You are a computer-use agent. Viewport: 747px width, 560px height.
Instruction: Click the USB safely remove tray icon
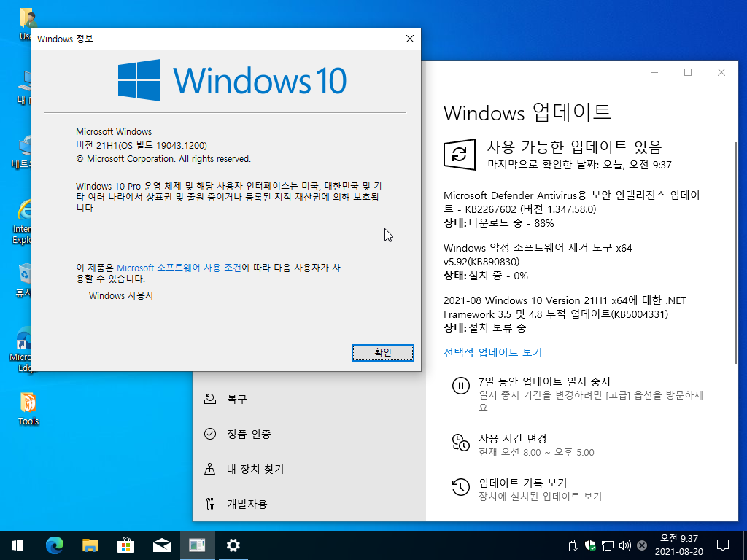point(573,545)
